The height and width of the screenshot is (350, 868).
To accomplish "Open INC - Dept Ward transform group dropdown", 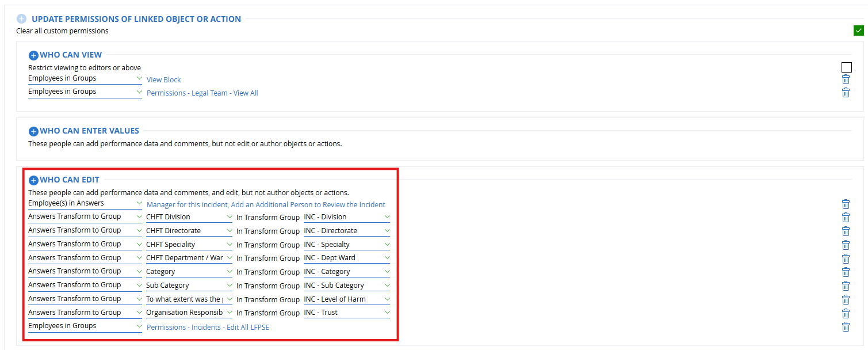I will 347,258.
